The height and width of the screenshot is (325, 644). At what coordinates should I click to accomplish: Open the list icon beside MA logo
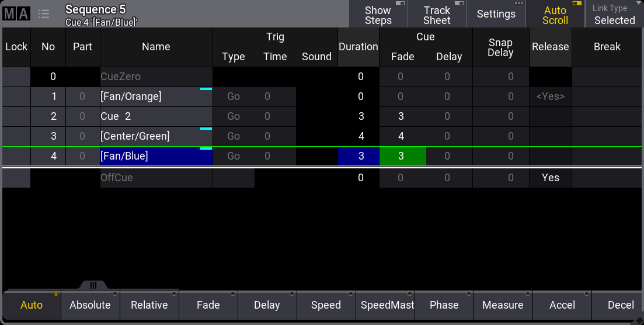pos(44,14)
